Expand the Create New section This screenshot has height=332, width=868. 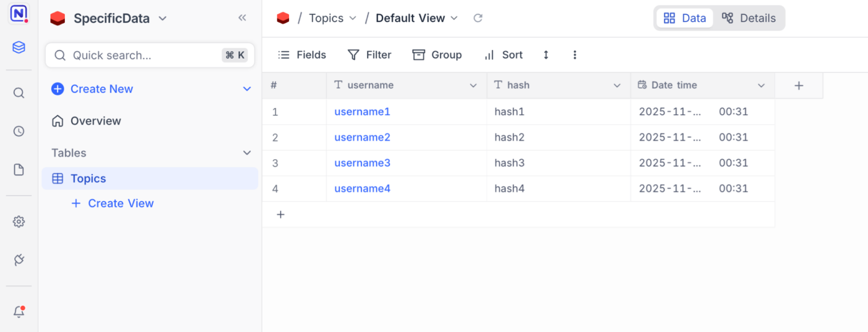246,89
